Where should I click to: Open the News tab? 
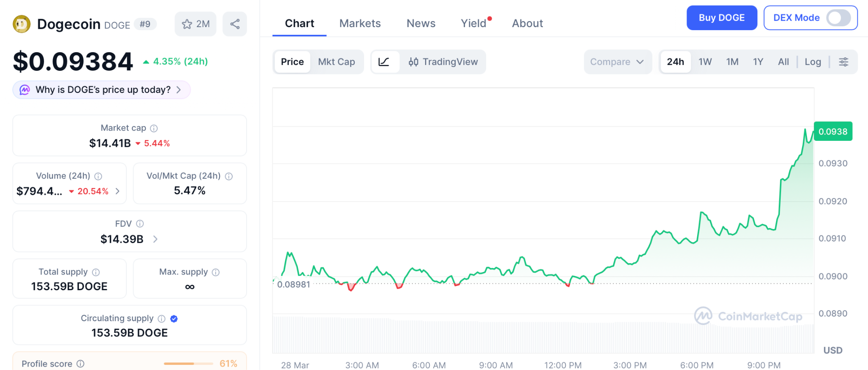(421, 23)
